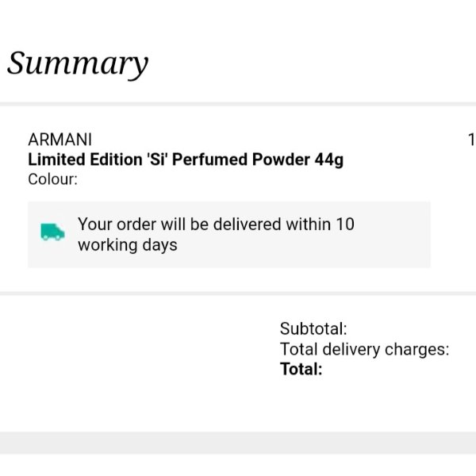
Task: Select the Summary heading
Action: [x=78, y=63]
